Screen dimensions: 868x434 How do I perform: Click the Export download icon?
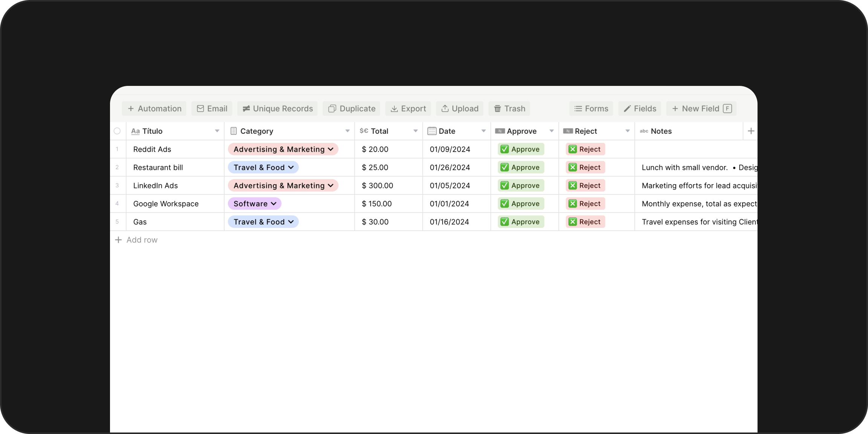click(x=394, y=108)
